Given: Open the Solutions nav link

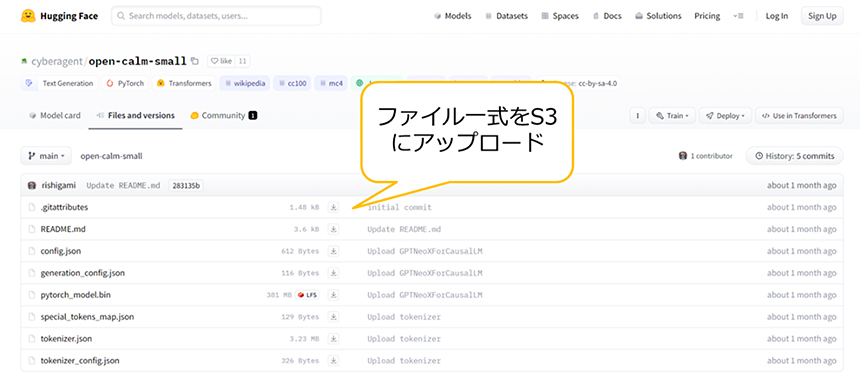Looking at the screenshot, I should pos(658,16).
